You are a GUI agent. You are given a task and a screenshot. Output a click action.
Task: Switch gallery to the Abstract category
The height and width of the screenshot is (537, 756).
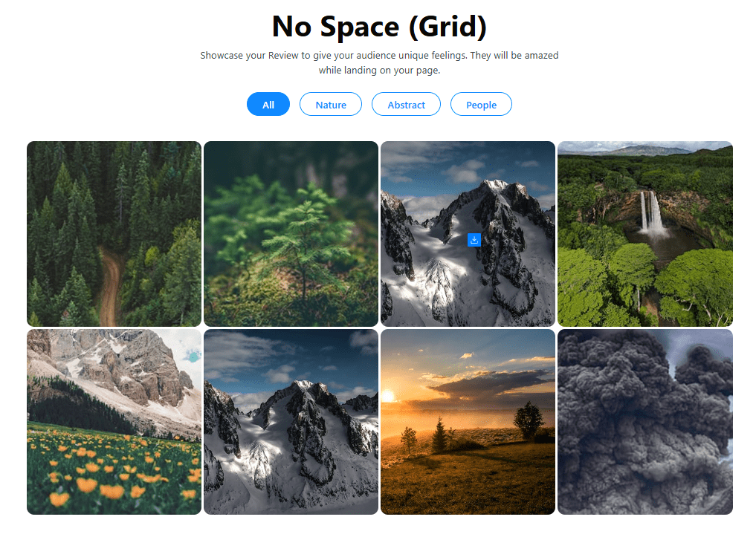(x=406, y=104)
